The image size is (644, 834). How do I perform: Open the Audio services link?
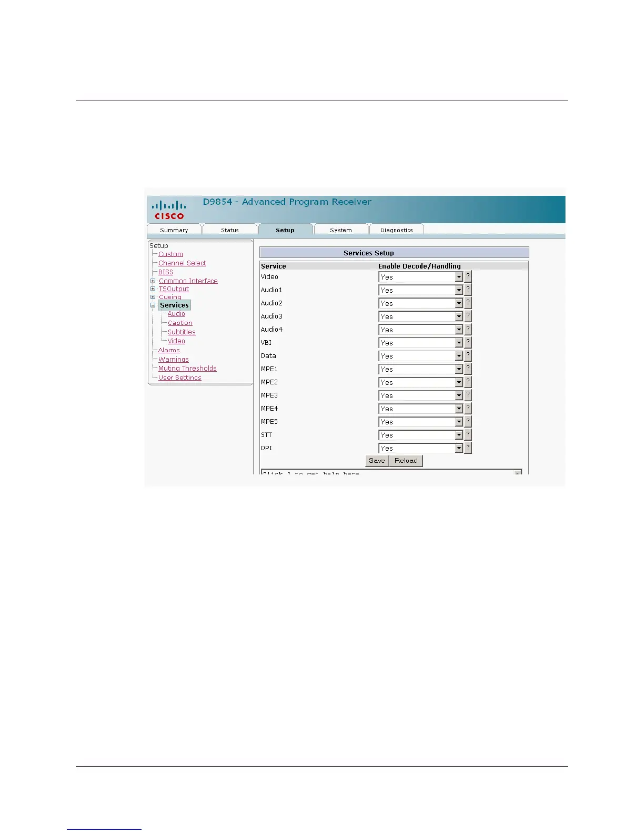[x=176, y=313]
